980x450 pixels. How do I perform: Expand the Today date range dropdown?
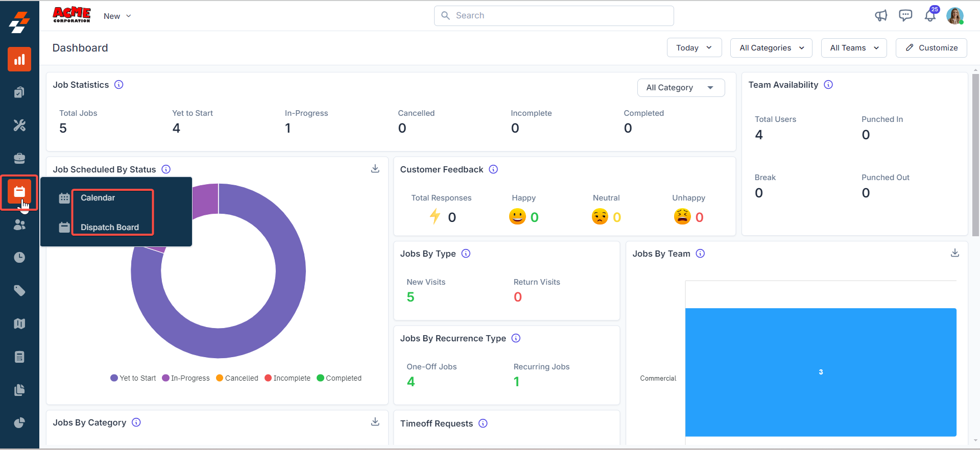pos(694,48)
